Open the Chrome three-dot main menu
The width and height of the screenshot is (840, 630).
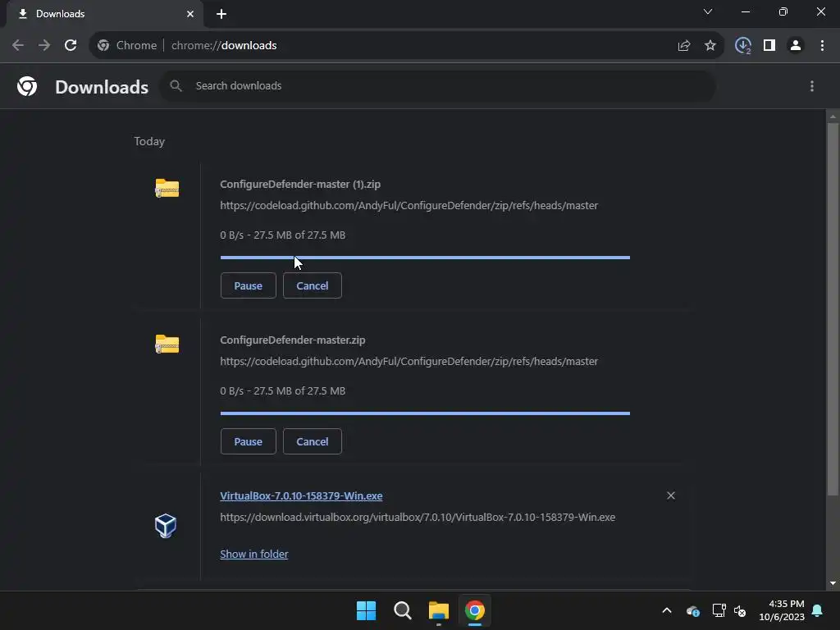[822, 46]
